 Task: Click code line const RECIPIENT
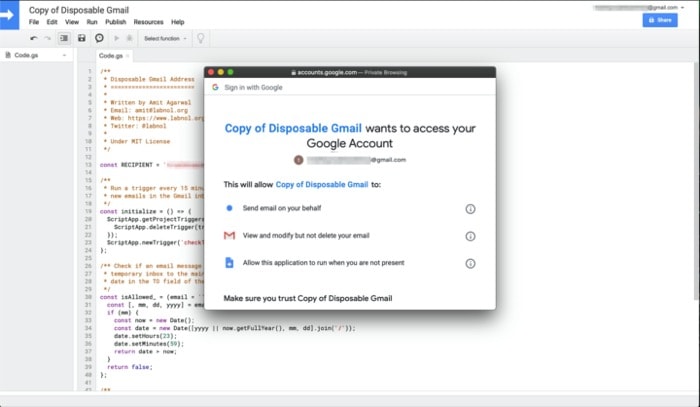[152, 165]
